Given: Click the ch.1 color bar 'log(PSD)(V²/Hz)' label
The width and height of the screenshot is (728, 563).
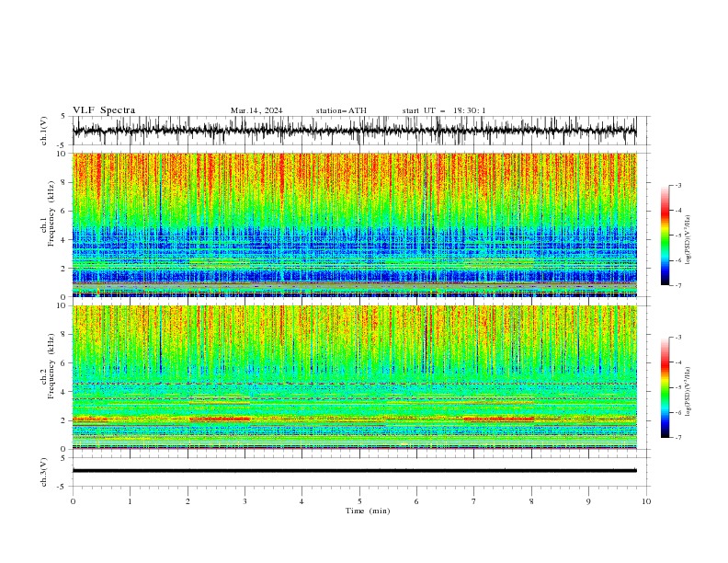Looking at the screenshot, I should click(688, 240).
